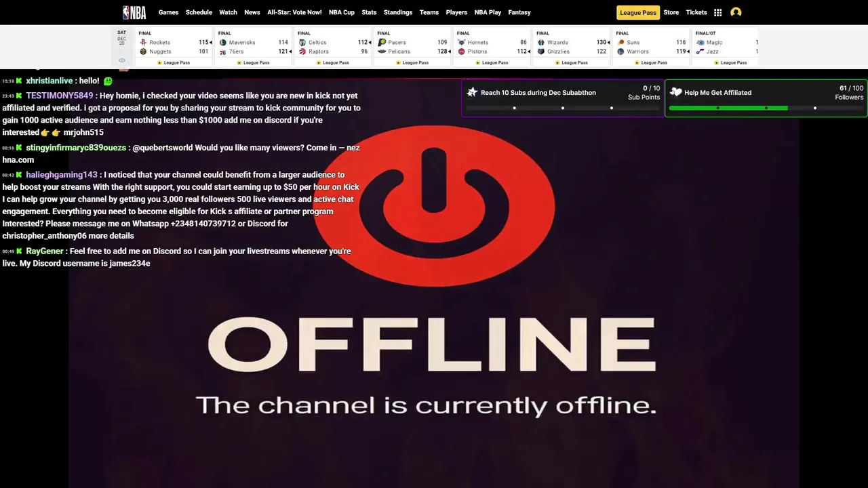The image size is (868, 488).
Task: Open the user account profile icon
Action: click(736, 12)
